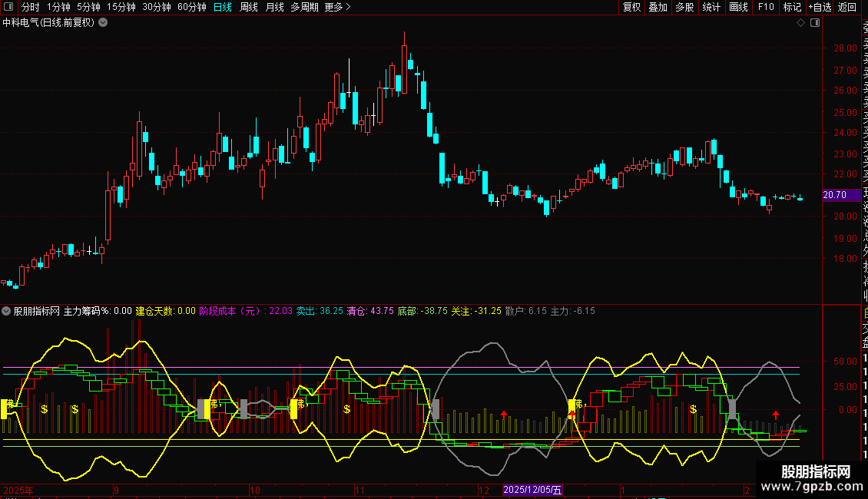Click 关注: -31.25 indicator value
Viewport: 868px width, 499px height.
tap(476, 311)
